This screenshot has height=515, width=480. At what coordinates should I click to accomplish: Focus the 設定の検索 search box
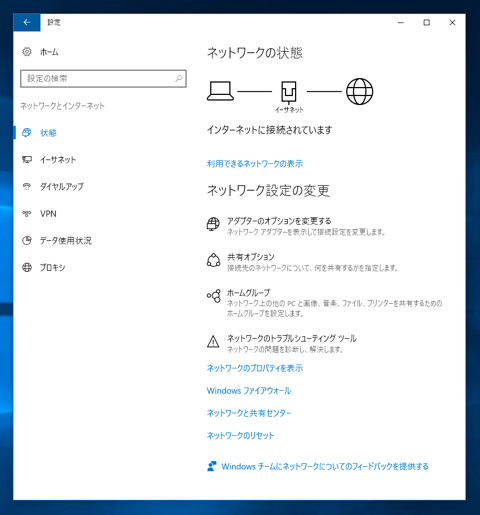coord(103,79)
